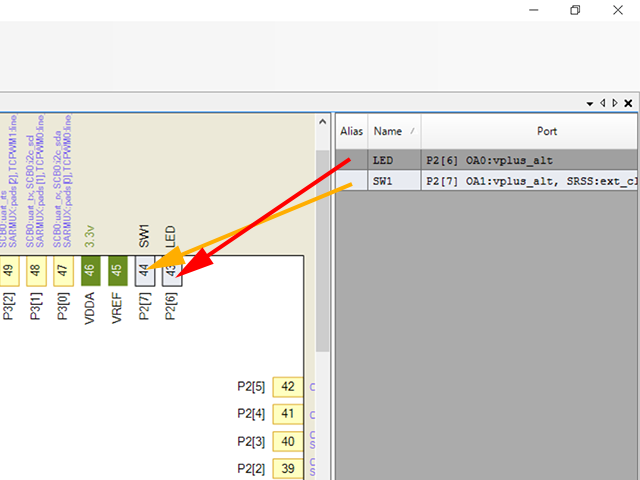Click the P2[7] label under pin 44
The image size is (640, 480).
(144, 306)
